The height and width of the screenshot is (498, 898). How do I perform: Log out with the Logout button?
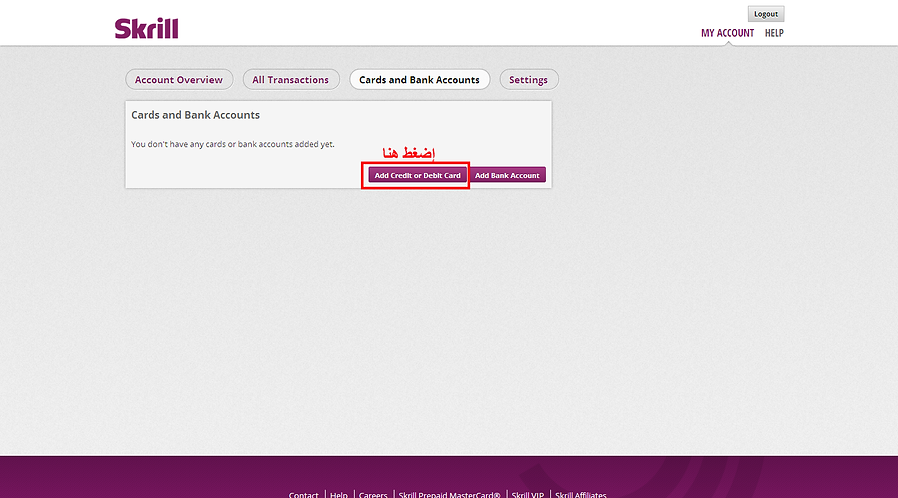[766, 14]
